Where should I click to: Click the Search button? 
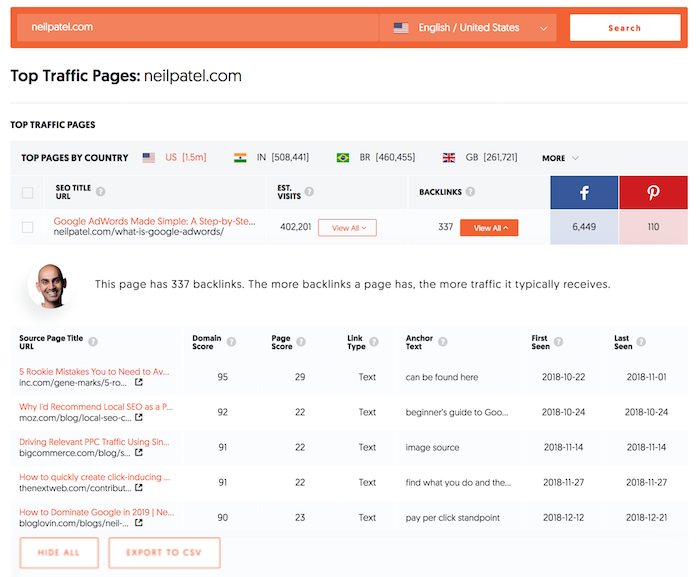(x=625, y=28)
